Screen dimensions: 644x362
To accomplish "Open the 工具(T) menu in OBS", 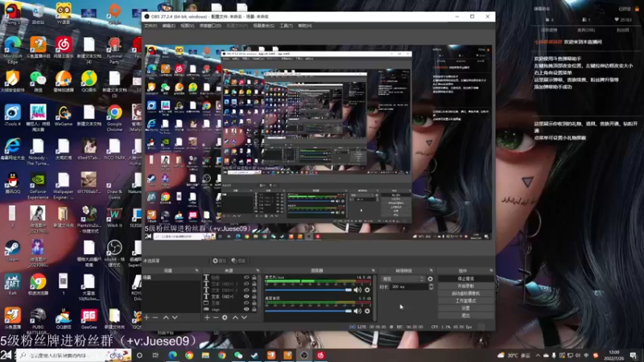I will (286, 26).
